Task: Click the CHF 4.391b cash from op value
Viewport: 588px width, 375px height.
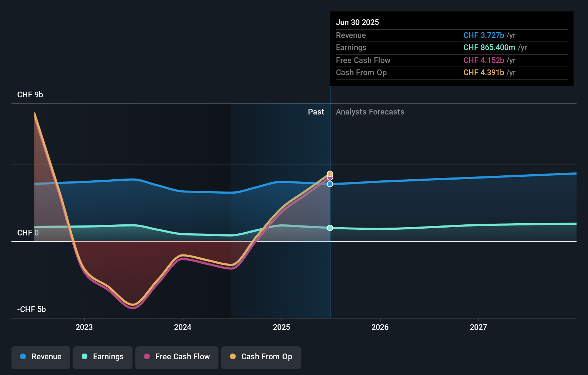Action: click(484, 72)
